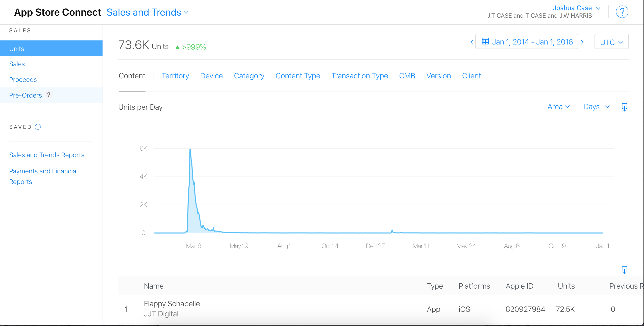
Task: Click the iOS platform cell
Action: (464, 309)
